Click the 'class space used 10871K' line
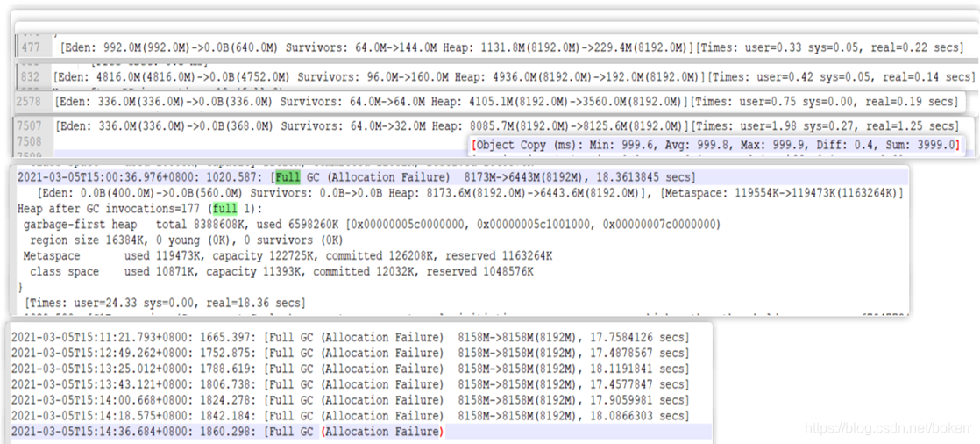Viewport: 980px width, 444px height. point(282,272)
